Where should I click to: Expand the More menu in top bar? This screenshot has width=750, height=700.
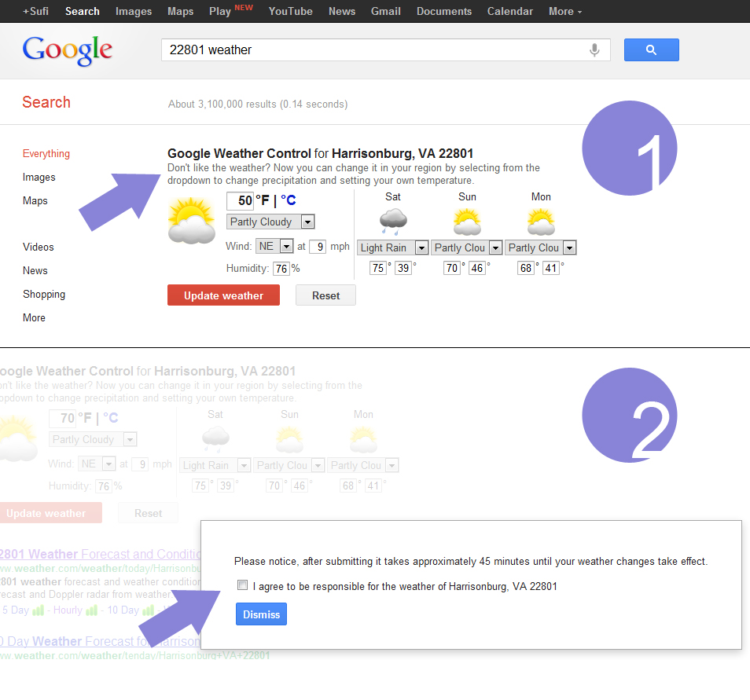coord(565,11)
